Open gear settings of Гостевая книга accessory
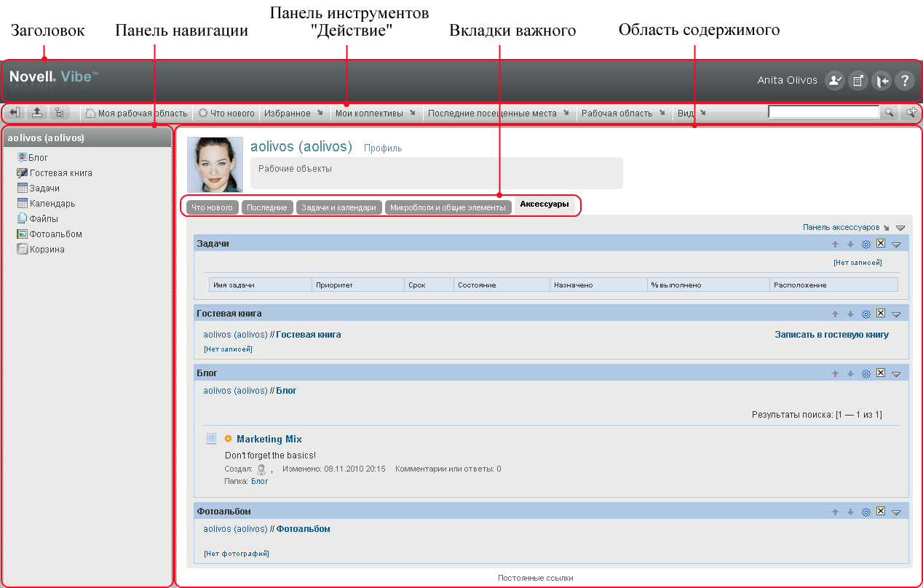The height and width of the screenshot is (588, 923). coord(866,314)
